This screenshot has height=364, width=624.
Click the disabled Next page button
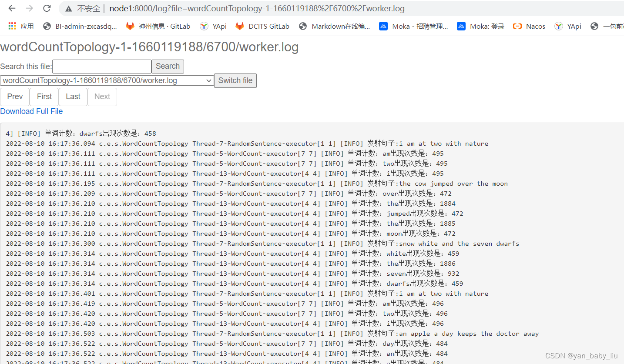pyautogui.click(x=102, y=97)
